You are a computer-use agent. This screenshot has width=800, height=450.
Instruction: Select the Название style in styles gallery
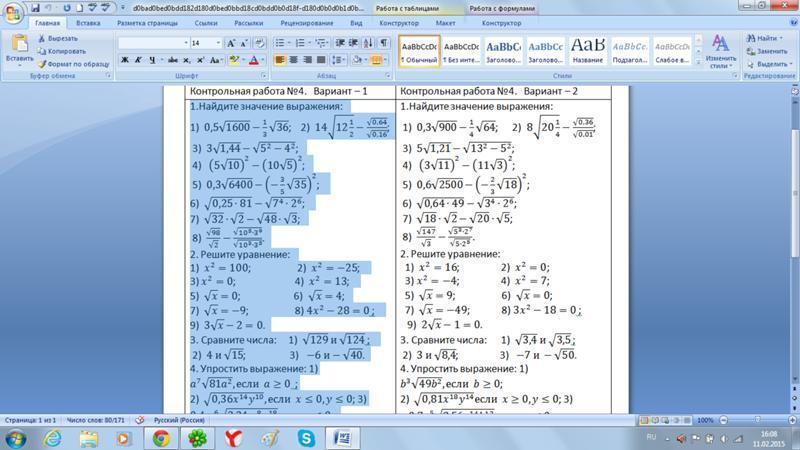point(586,51)
